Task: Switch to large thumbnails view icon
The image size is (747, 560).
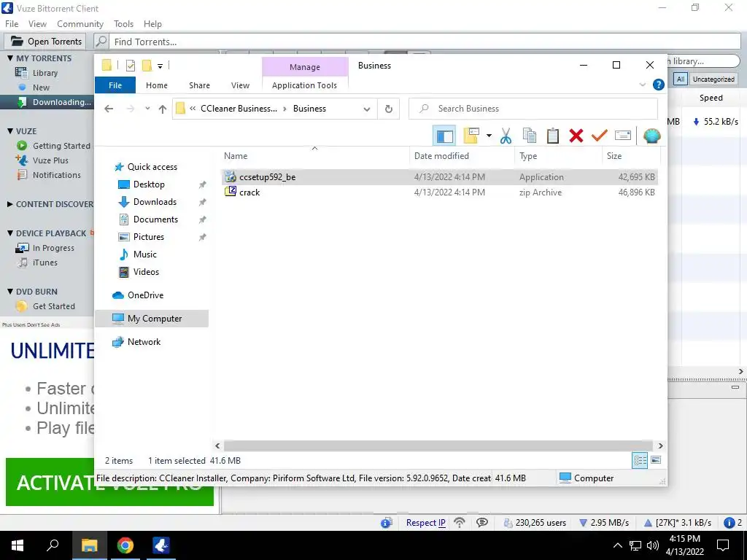Action: [x=656, y=460]
